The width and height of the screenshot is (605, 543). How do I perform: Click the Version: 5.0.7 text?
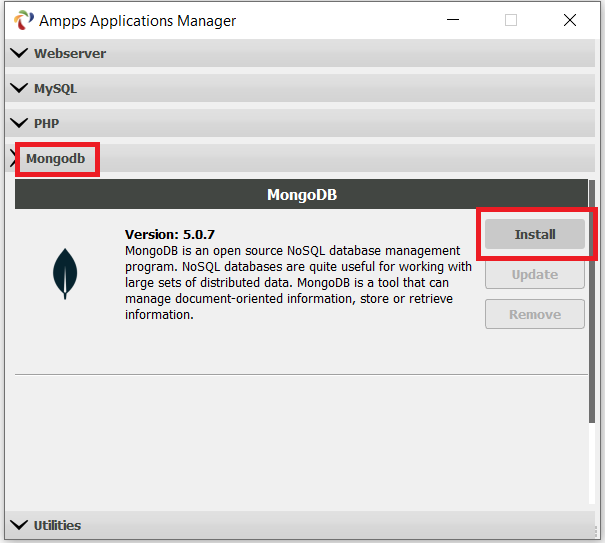(170, 234)
